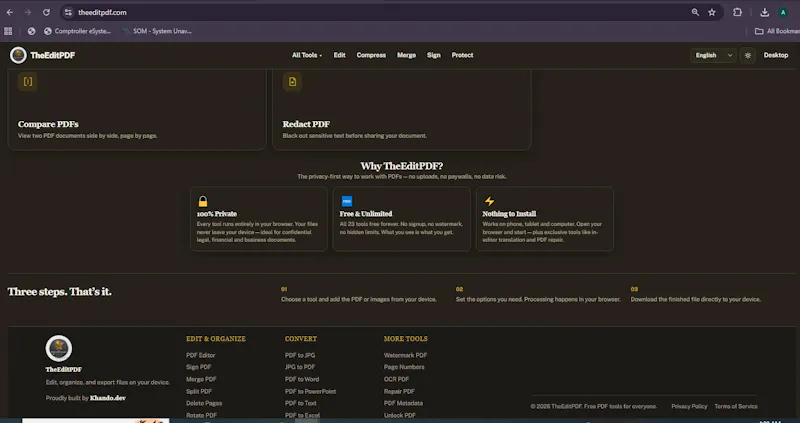
Task: Open the Protect nav item
Action: click(x=462, y=55)
